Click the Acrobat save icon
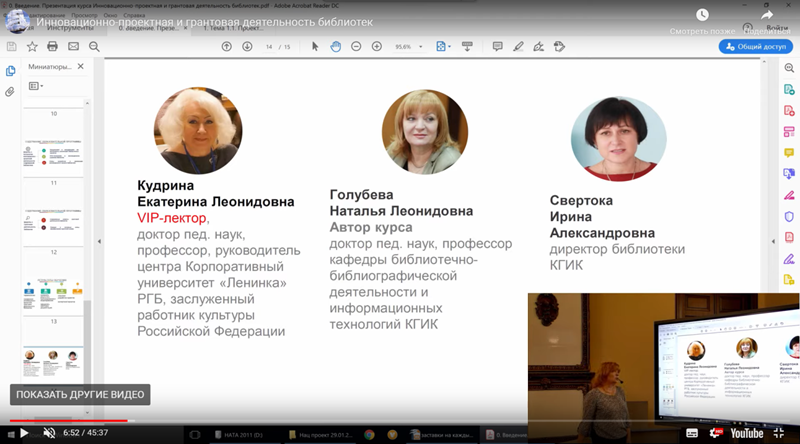 pyautogui.click(x=12, y=46)
